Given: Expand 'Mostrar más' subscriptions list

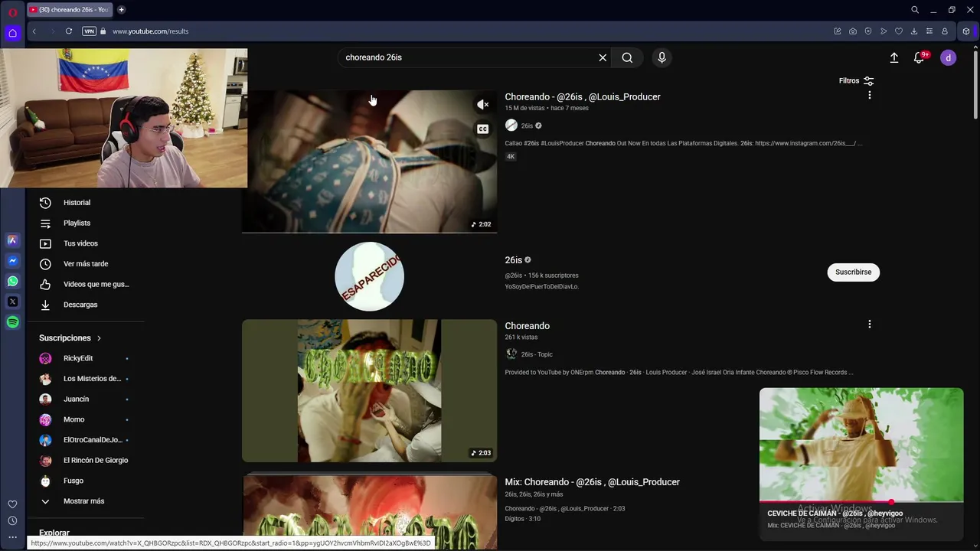Looking at the screenshot, I should pyautogui.click(x=84, y=501).
